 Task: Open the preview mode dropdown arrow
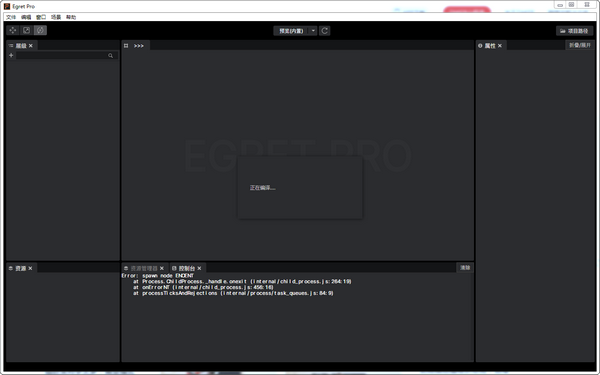coord(313,31)
